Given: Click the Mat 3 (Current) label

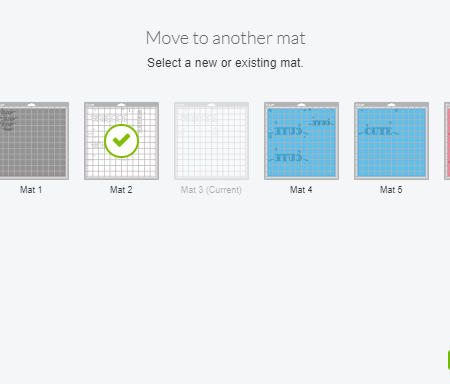Looking at the screenshot, I should (211, 190).
